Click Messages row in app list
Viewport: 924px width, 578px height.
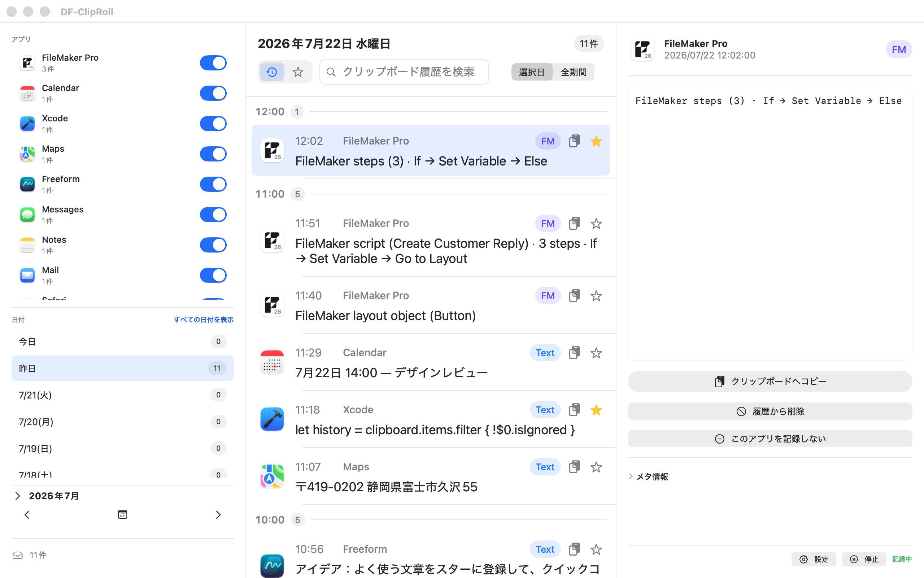[123, 215]
